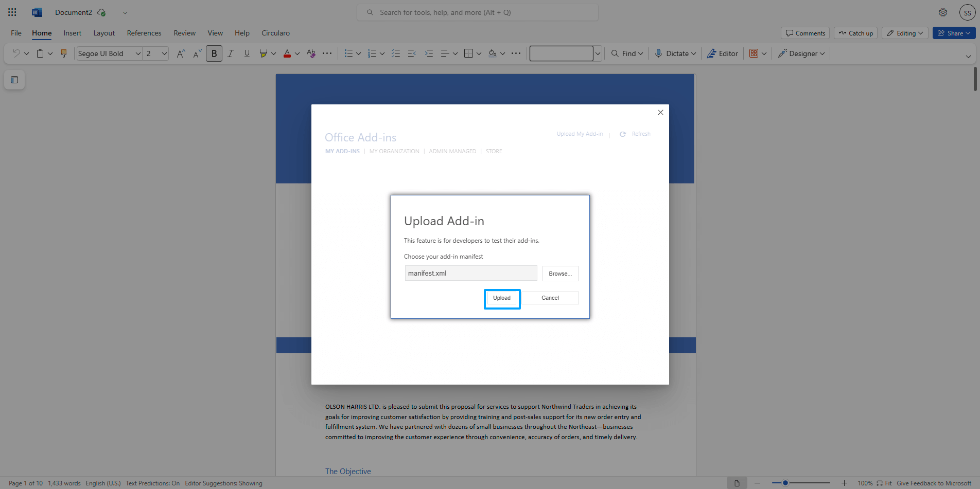Screen dimensions: 980x489
Task: Expand the document title dropdown chevron
Action: pos(125,12)
